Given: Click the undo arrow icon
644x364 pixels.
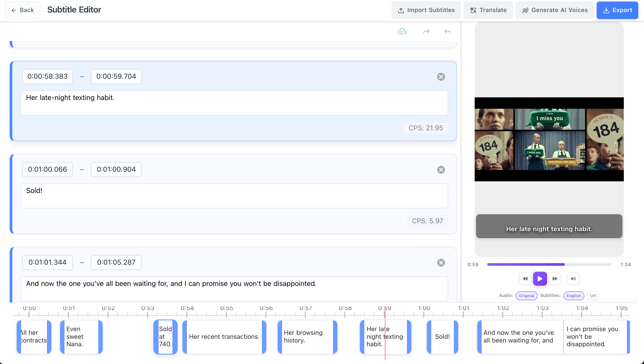Looking at the screenshot, I should pyautogui.click(x=447, y=31).
